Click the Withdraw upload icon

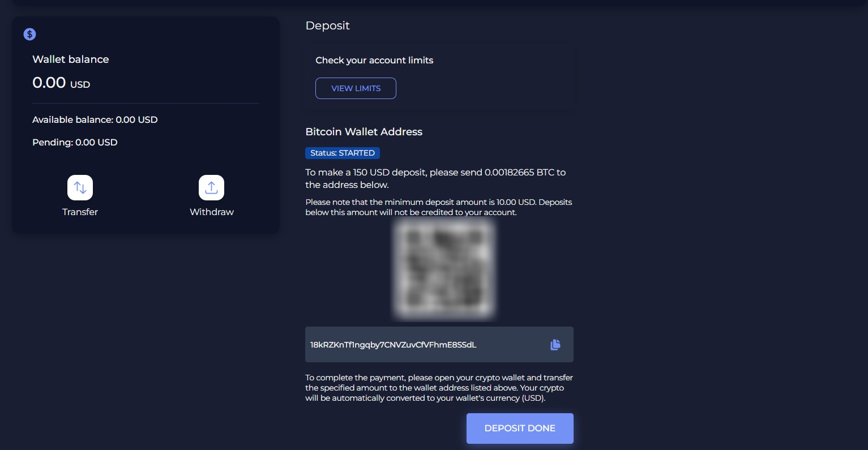pos(211,188)
